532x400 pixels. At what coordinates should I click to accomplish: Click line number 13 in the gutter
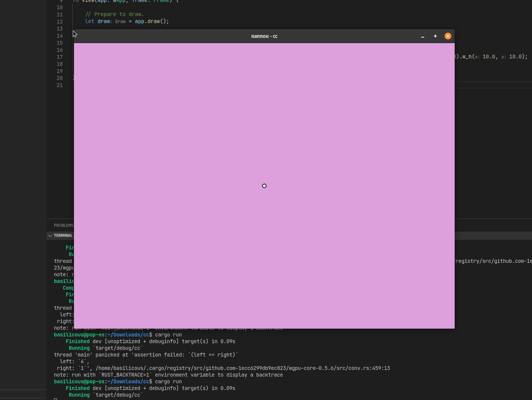point(59,29)
